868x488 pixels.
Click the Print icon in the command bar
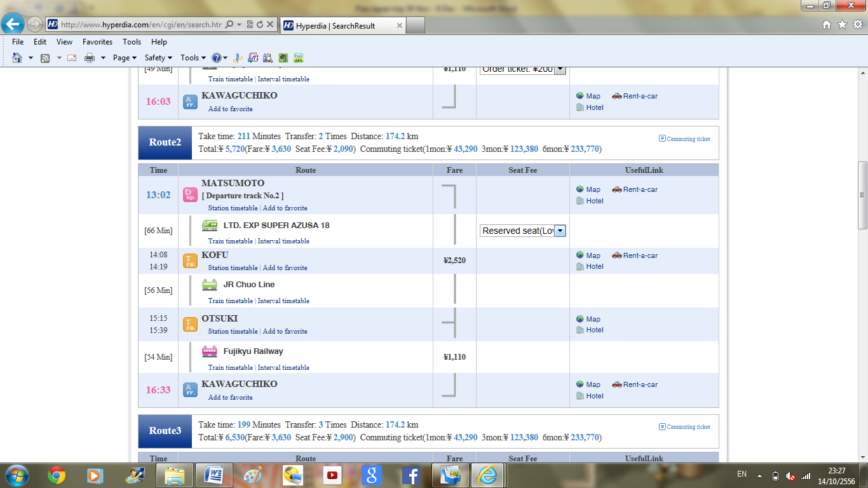[90, 58]
